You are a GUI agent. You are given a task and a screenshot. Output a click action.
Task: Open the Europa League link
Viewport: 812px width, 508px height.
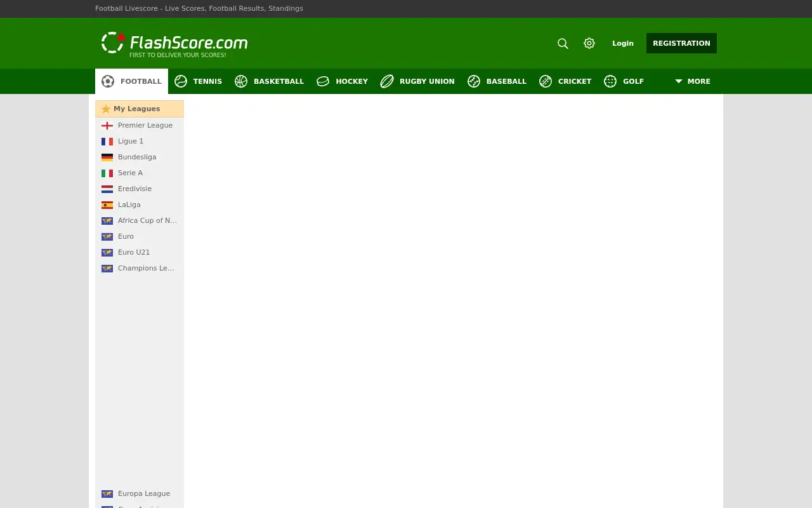coord(144,493)
